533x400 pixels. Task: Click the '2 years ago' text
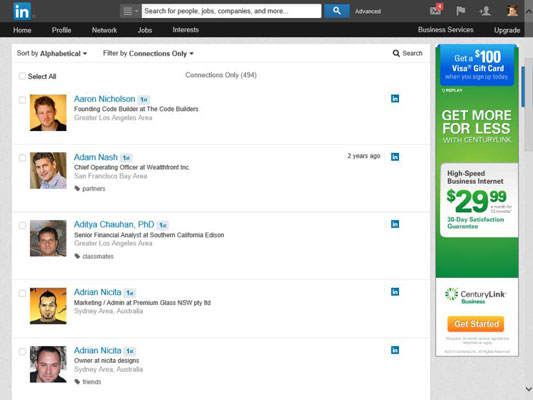364,156
